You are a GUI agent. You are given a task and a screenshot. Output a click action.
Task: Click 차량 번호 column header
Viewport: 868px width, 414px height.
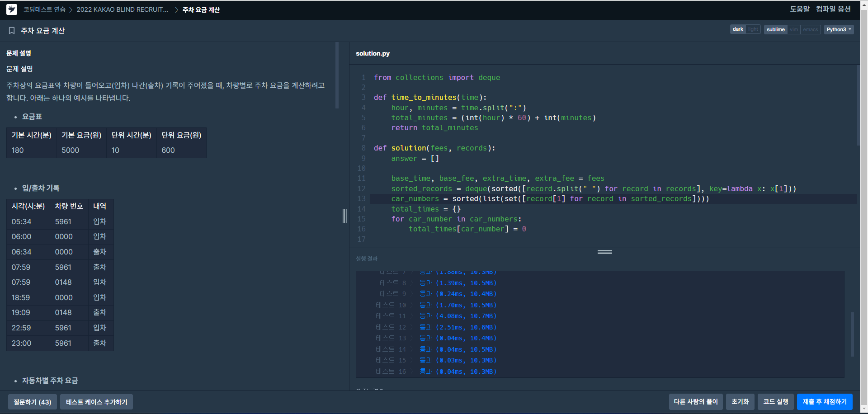click(x=69, y=206)
